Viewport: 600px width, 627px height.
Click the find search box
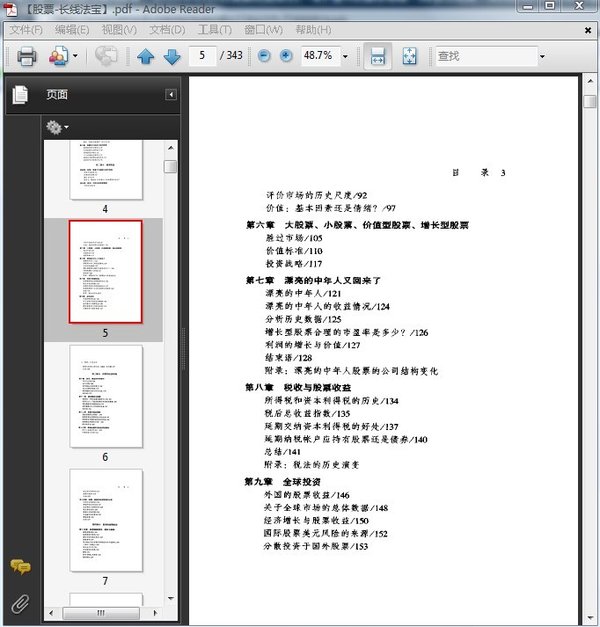pyautogui.click(x=486, y=56)
